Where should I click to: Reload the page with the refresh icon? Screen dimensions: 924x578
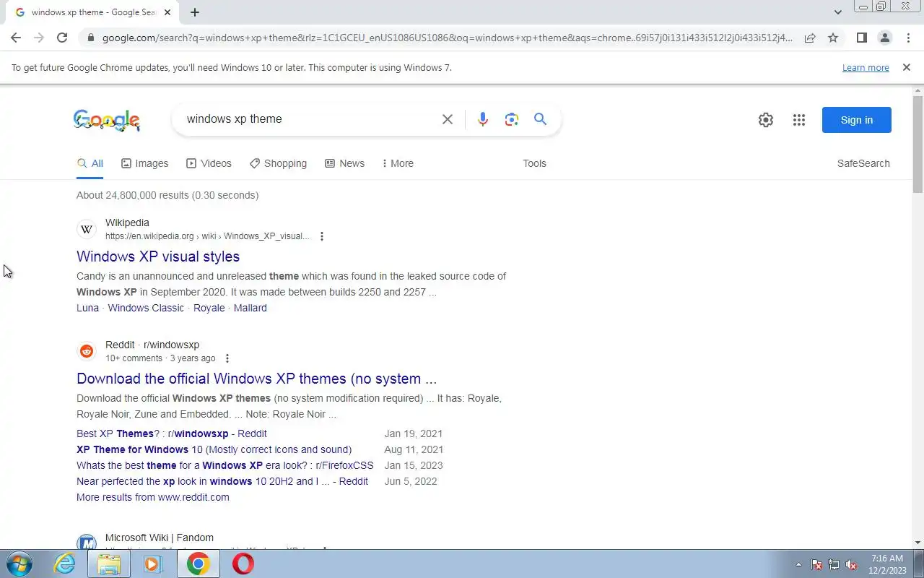point(62,38)
